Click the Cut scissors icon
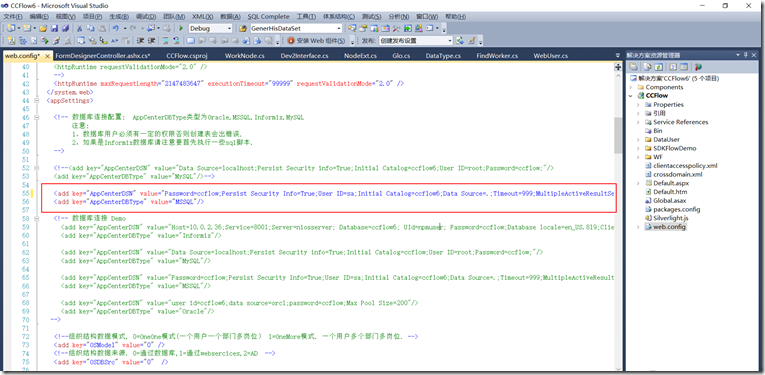This screenshot has height=375, width=765. (x=79, y=28)
